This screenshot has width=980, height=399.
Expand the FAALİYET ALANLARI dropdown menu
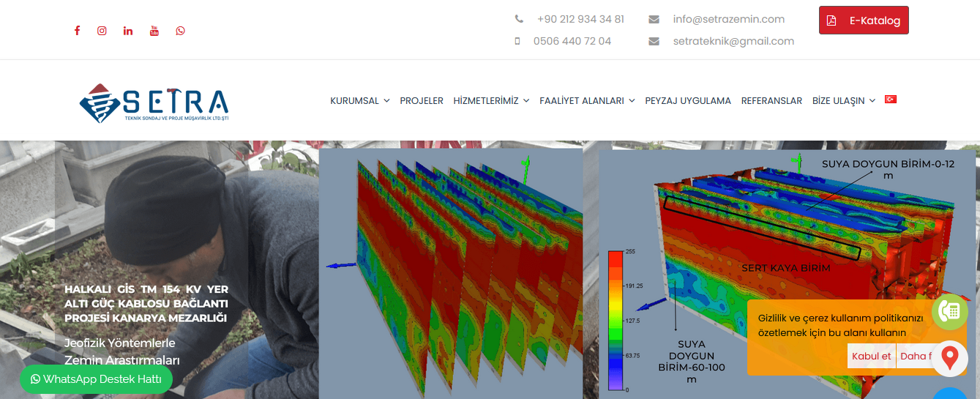[x=587, y=101]
